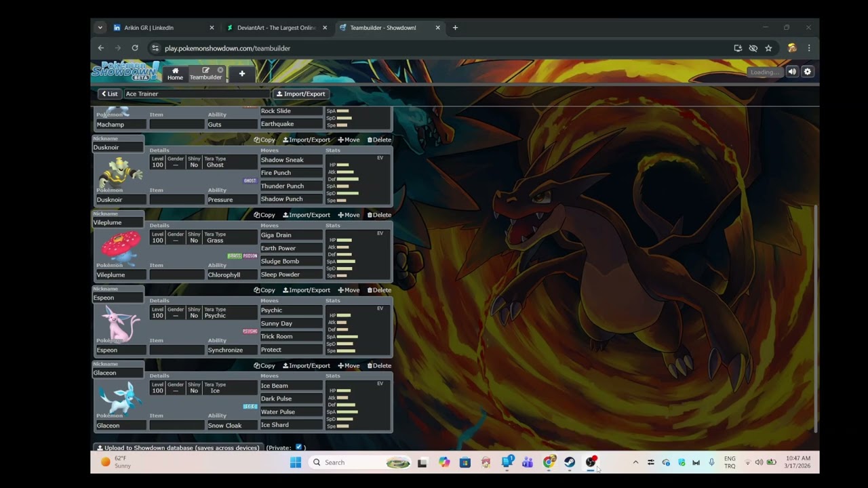Edit the Ace Trainer team name field
The height and width of the screenshot is (488, 868).
197,94
